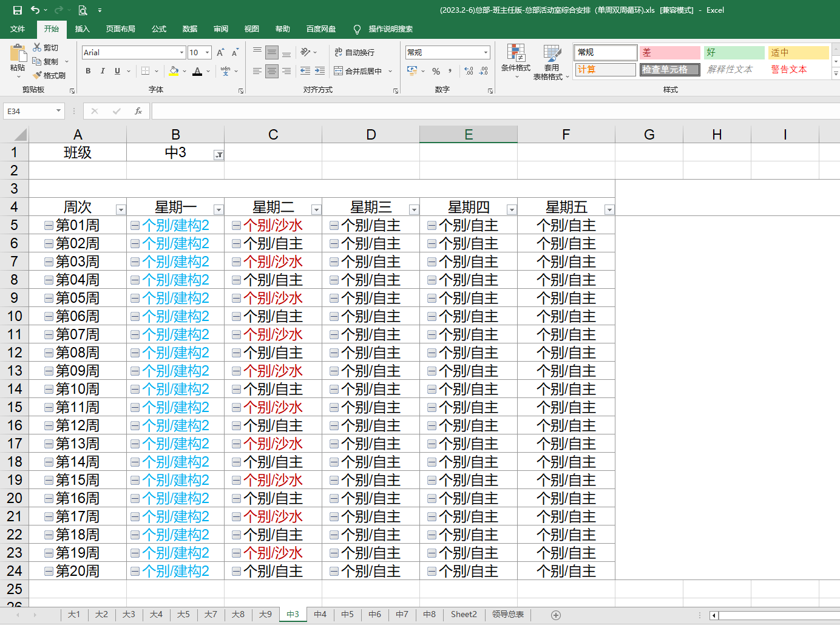Image resolution: width=840 pixels, height=625 pixels.
Task: Toggle the minus box in cell B8
Action: 135,280
